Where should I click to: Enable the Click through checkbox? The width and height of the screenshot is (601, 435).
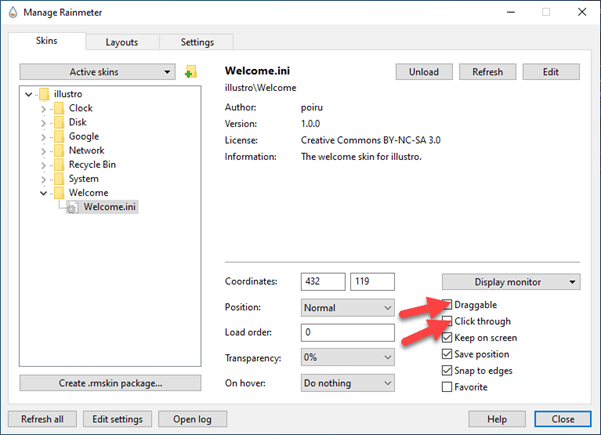tap(447, 321)
